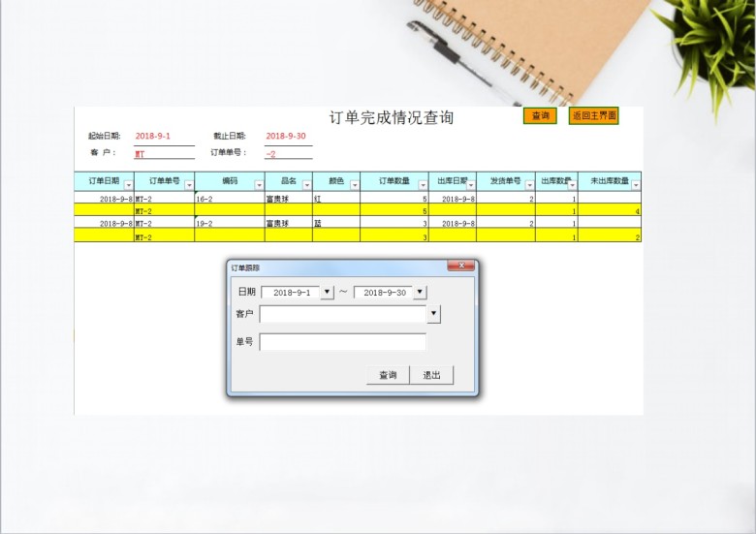756x534 pixels.
Task: Select cell with code 19-2
Action: 230,222
